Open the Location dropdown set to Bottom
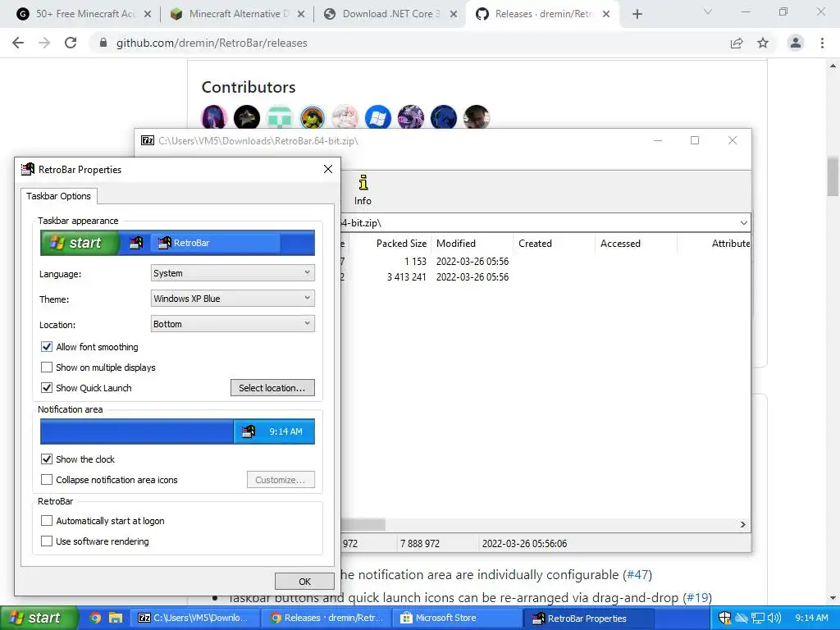 (x=232, y=323)
